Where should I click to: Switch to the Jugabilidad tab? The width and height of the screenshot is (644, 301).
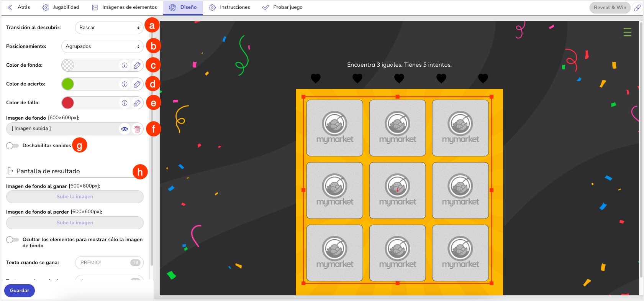[61, 7]
